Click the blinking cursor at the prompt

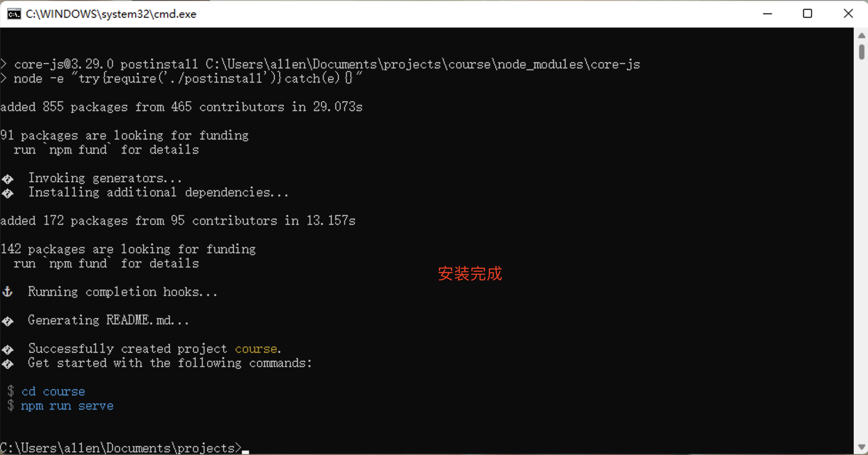pyautogui.click(x=245, y=450)
